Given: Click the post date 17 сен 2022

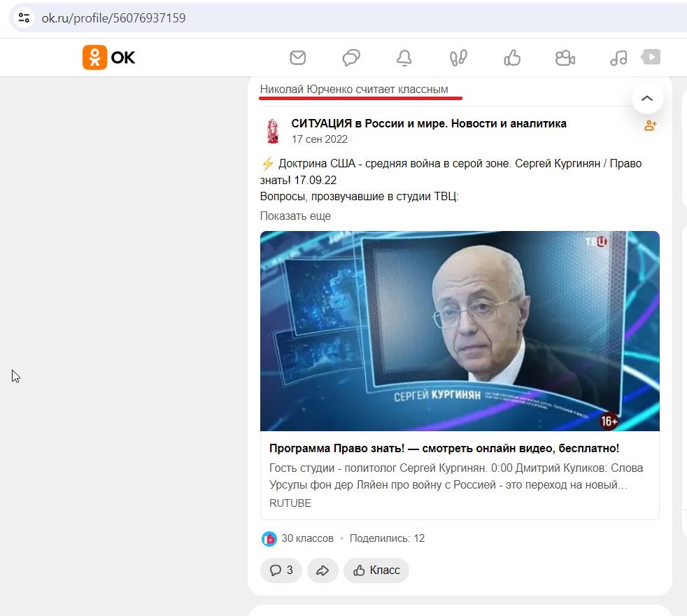Looking at the screenshot, I should (320, 139).
